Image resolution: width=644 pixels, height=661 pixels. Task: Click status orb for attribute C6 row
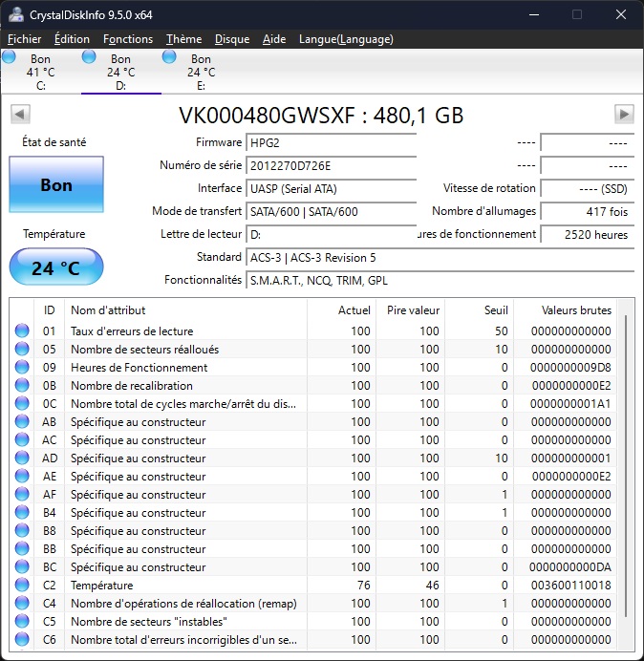pos(22,639)
